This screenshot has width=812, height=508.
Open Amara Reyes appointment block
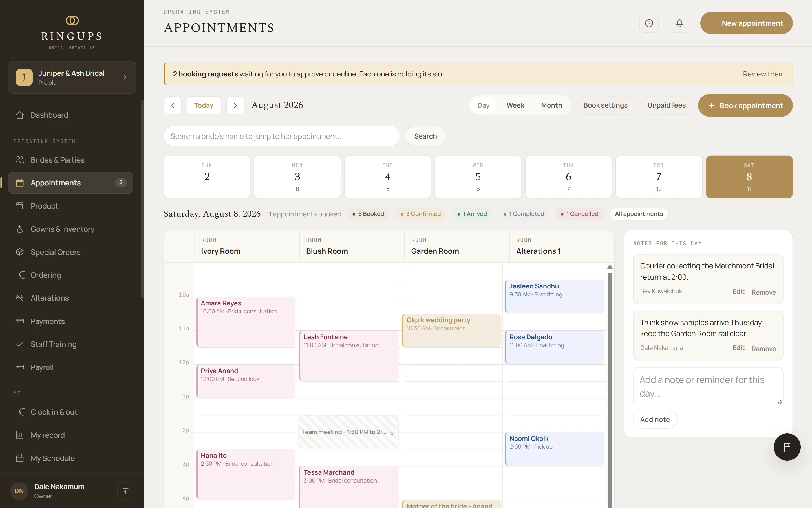coord(246,322)
